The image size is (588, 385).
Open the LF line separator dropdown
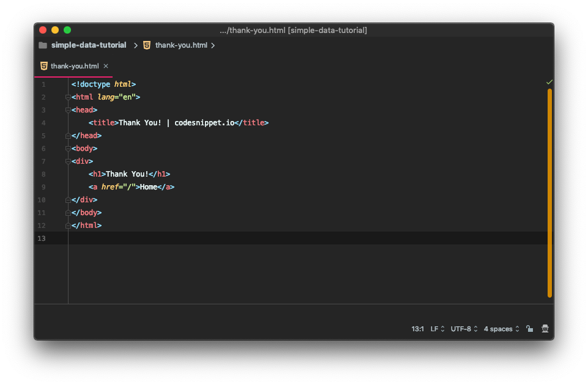click(x=437, y=329)
